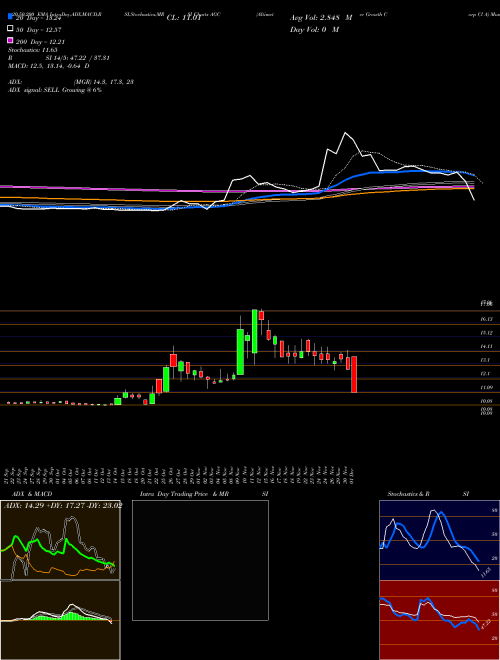Click the 'Stochastics: 11.63' reading
This screenshot has height=660, width=500.
(x=33, y=50)
